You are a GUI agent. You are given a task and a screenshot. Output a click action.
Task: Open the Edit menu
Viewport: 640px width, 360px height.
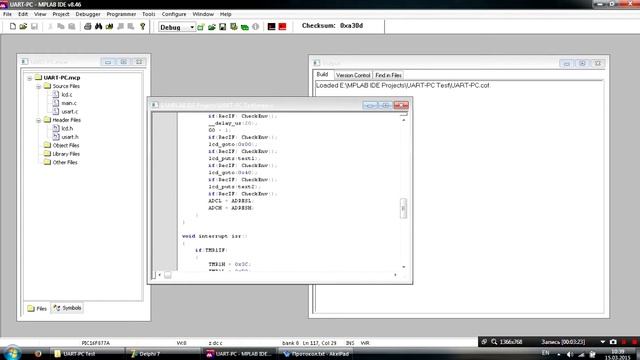coord(23,14)
